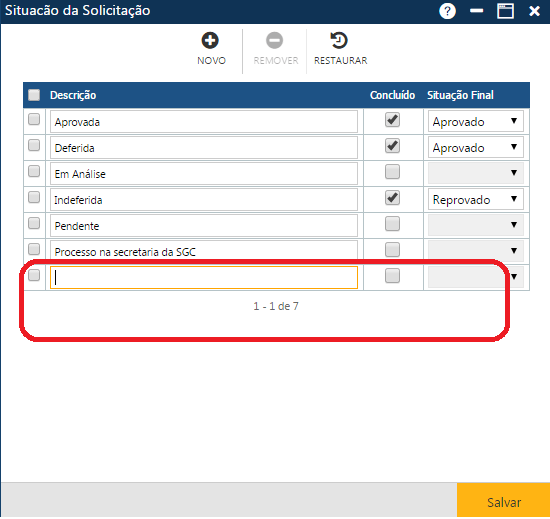Open Situação Final dropdown for Deferida
Screen dimensions: 550x519
coord(476,147)
